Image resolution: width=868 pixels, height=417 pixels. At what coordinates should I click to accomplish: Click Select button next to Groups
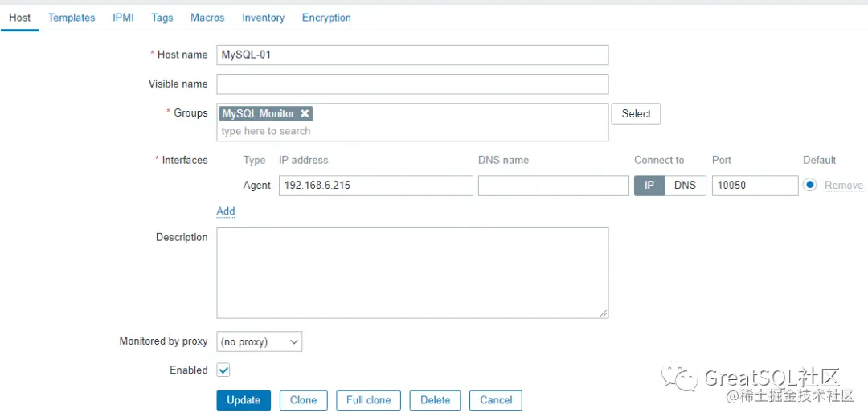pyautogui.click(x=636, y=113)
